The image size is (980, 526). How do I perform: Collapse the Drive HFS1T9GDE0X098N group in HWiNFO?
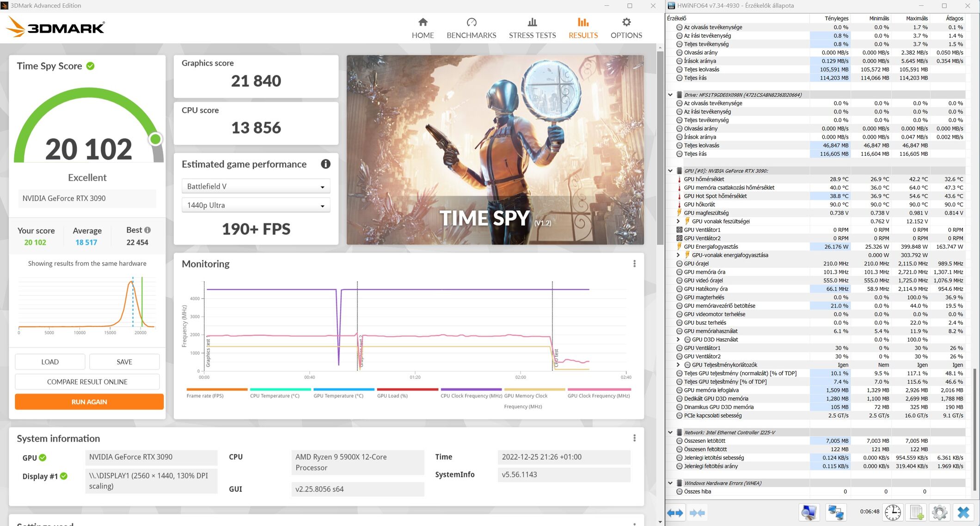670,95
